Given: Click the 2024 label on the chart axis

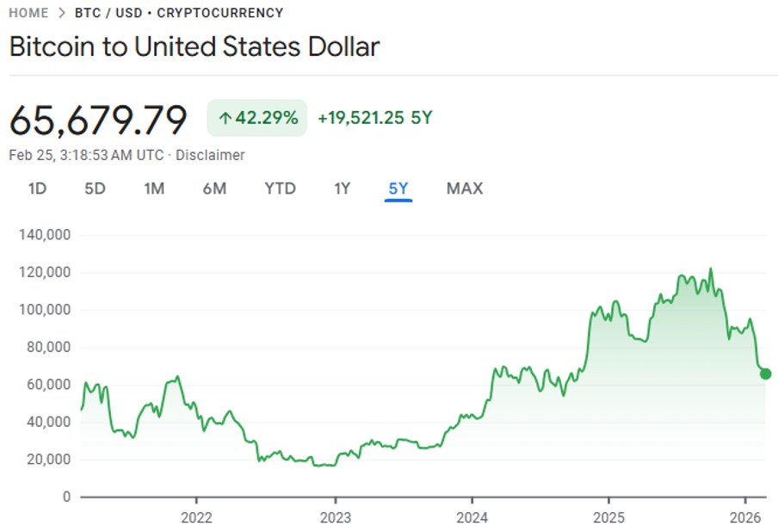Looking at the screenshot, I should coord(472,518).
